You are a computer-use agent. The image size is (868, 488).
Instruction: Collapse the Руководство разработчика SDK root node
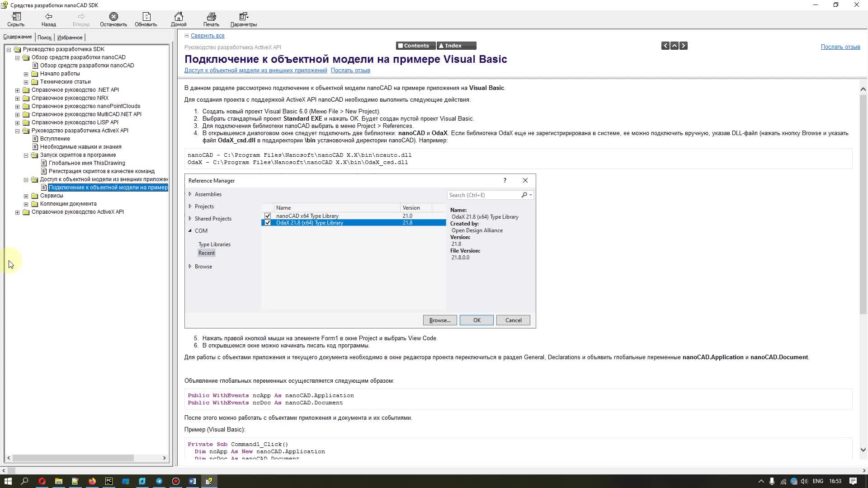coord(9,49)
